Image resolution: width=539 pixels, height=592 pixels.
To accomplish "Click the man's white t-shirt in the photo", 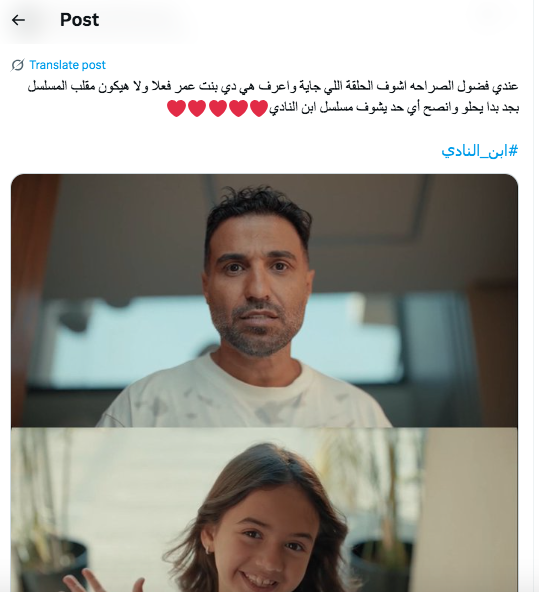I will click(x=243, y=396).
